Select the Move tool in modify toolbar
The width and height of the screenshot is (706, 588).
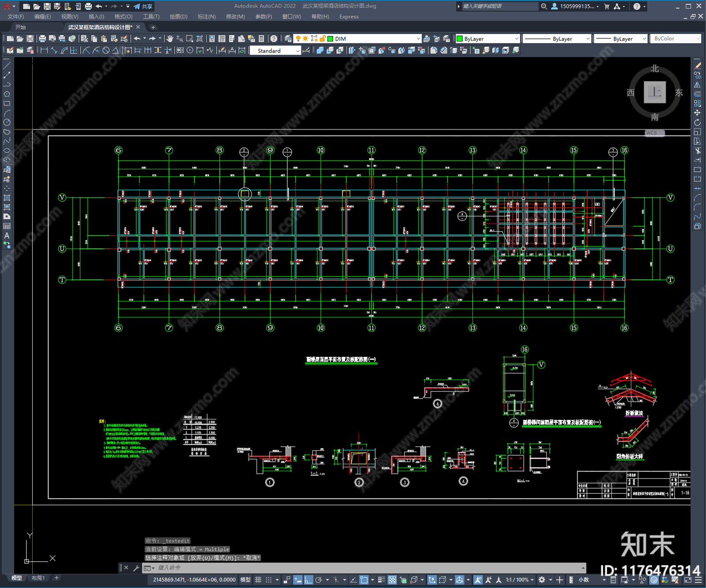pyautogui.click(x=698, y=113)
